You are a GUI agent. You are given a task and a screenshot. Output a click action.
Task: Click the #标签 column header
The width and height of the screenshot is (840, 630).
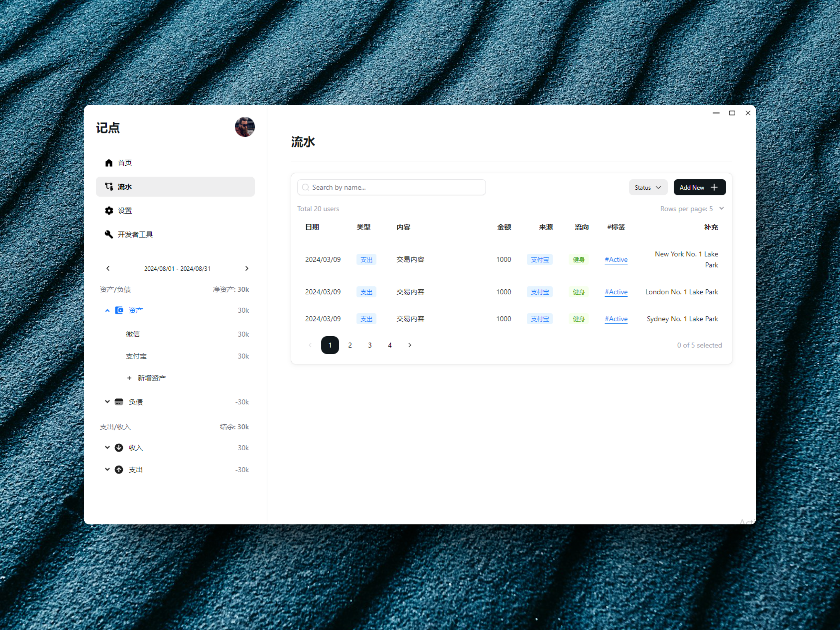[616, 227]
